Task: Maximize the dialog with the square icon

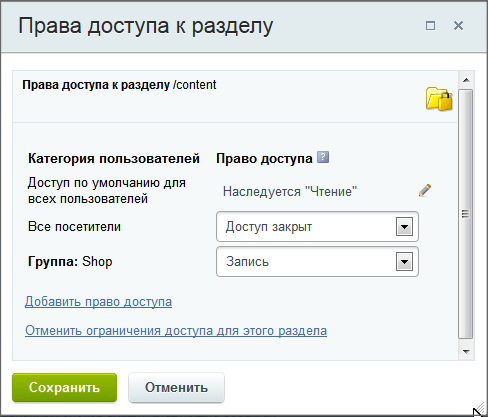Action: 430,25
